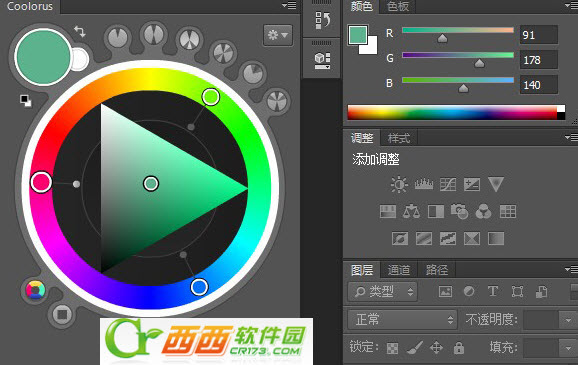
Task: Toggle lock image pixels brush icon
Action: coord(415,347)
